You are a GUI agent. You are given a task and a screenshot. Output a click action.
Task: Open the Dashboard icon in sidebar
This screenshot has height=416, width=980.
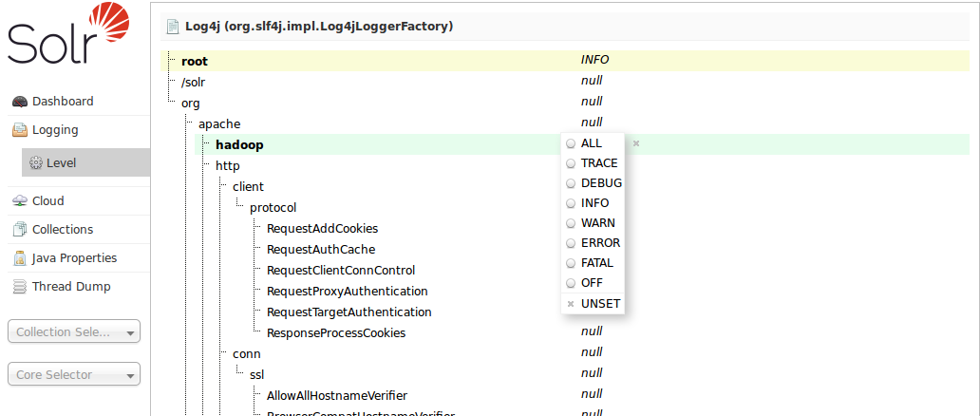19,102
